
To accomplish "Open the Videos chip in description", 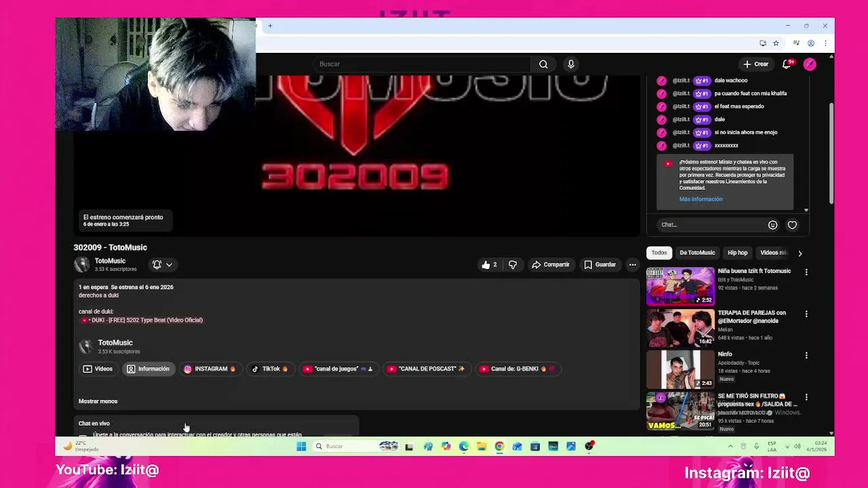I will click(98, 369).
